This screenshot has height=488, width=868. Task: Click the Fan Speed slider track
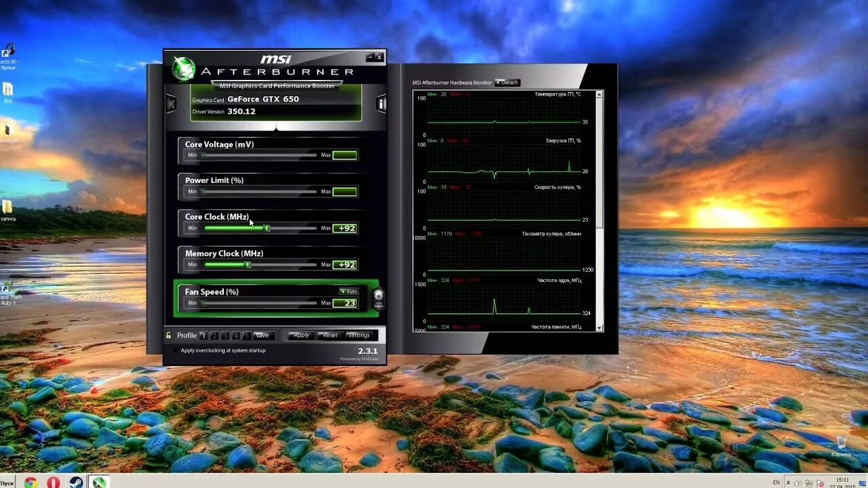(259, 303)
